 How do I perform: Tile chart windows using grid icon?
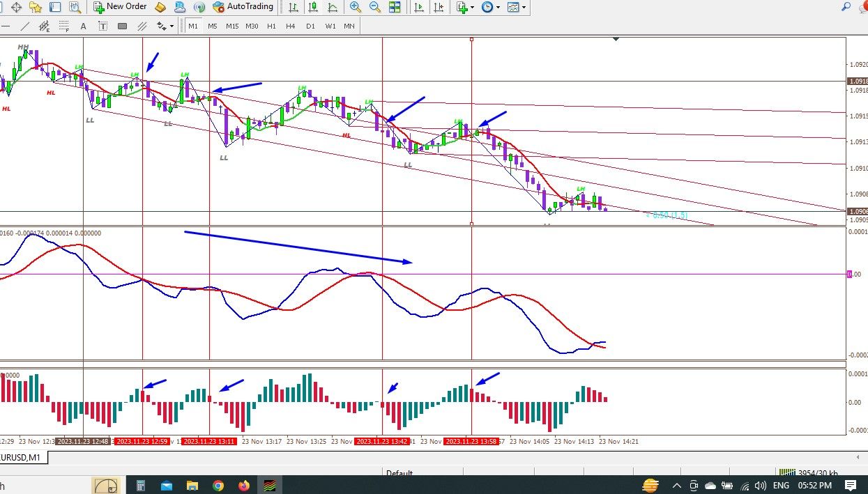click(x=395, y=7)
